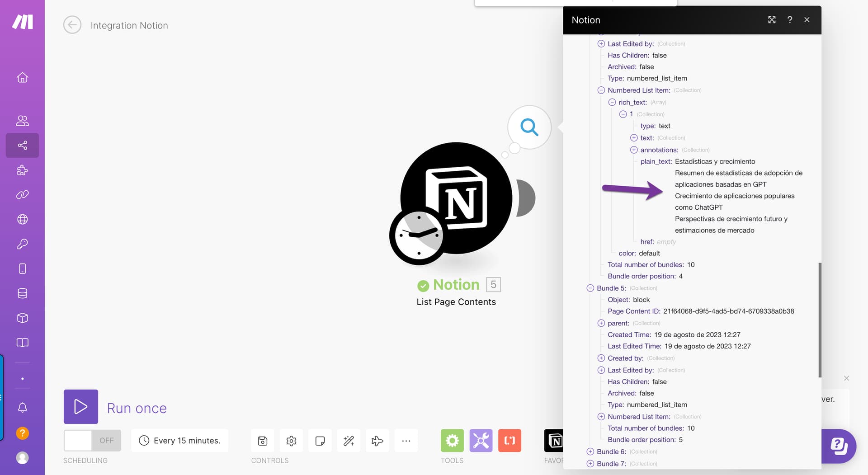This screenshot has width=868, height=475.
Task: Dismiss the notification with the small X
Action: pyautogui.click(x=846, y=378)
